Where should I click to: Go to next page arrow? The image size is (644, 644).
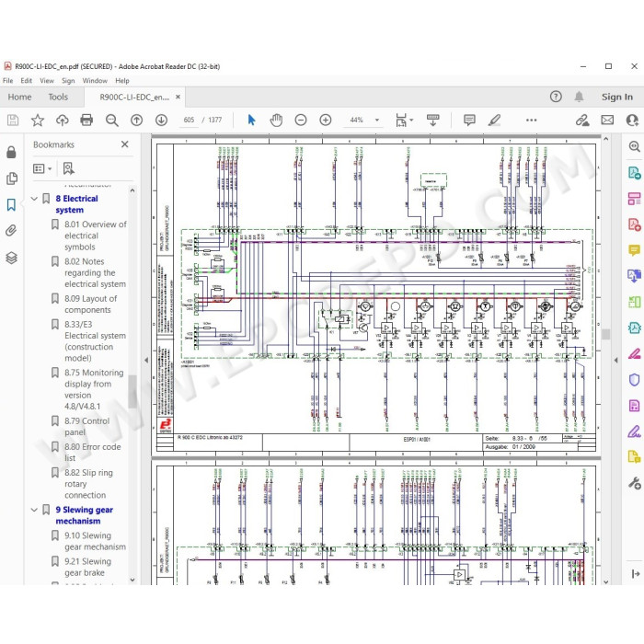(161, 120)
